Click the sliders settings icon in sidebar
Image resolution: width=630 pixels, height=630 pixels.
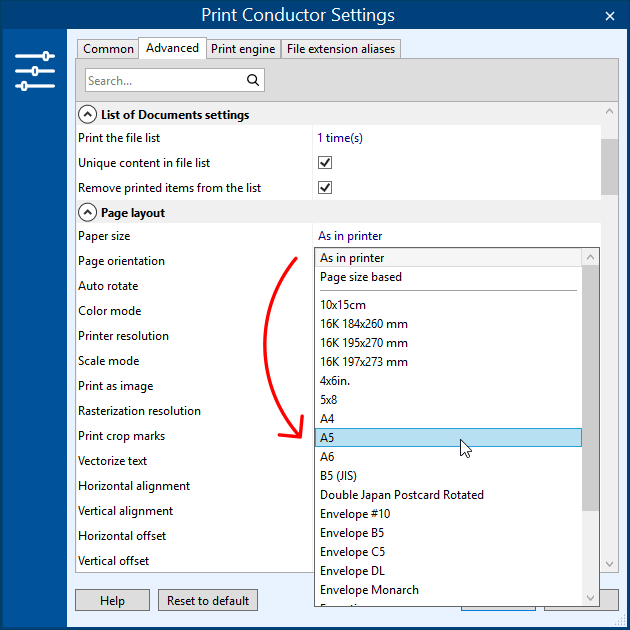pyautogui.click(x=35, y=71)
